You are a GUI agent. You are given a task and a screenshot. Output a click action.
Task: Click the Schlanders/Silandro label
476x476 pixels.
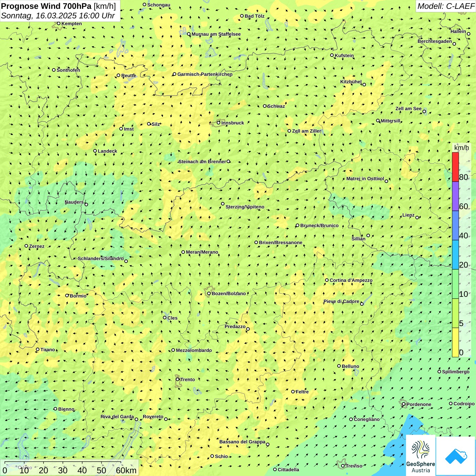pyautogui.click(x=101, y=258)
